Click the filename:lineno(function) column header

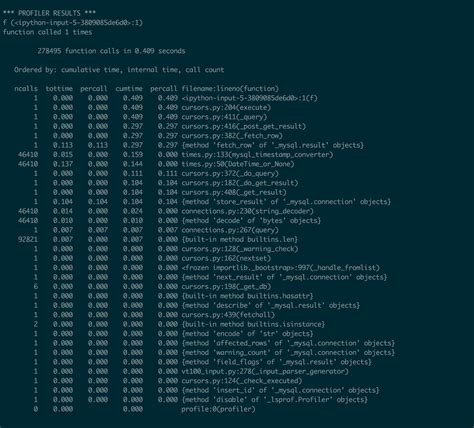(x=230, y=89)
